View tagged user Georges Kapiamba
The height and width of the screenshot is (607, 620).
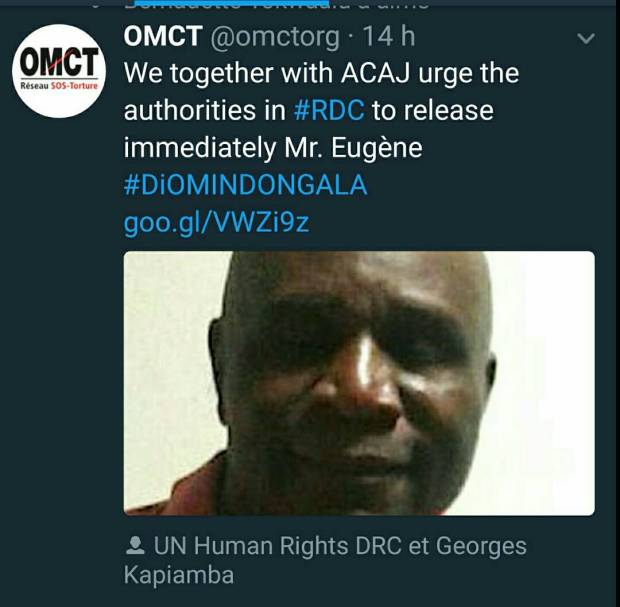coord(325,560)
